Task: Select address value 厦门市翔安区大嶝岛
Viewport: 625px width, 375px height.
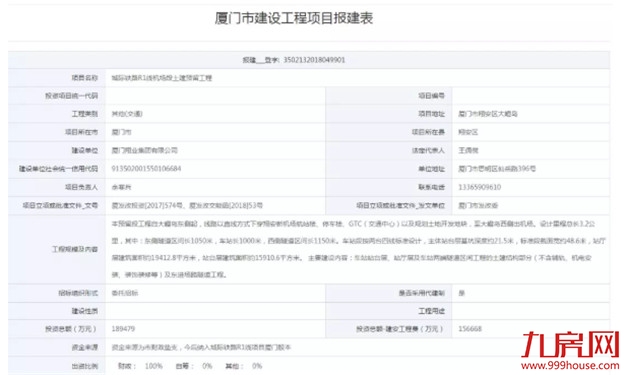Action: [487, 114]
